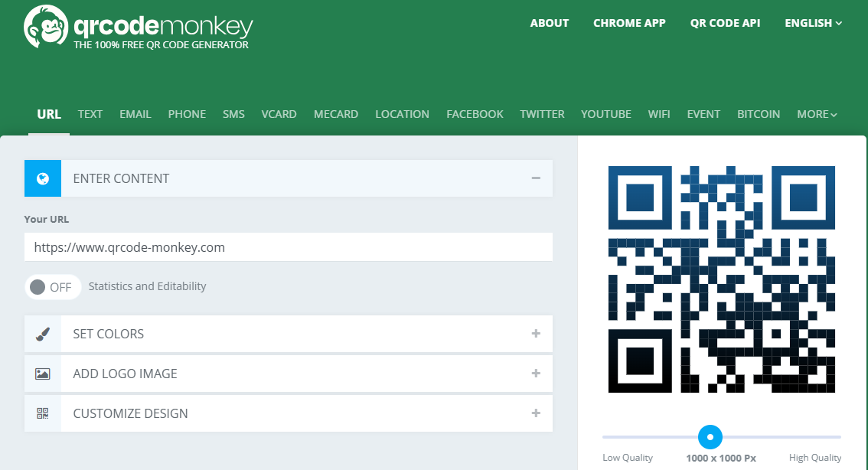Expand Customize Design plus sign
Image resolution: width=868 pixels, height=470 pixels.
(536, 413)
